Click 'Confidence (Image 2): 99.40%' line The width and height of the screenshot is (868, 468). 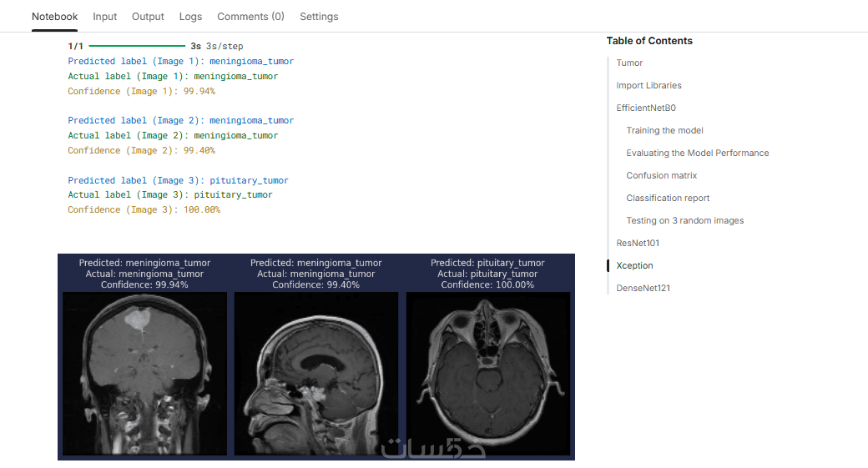[141, 150]
